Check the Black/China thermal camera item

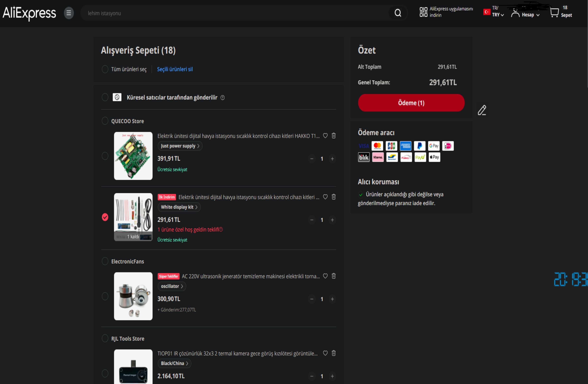(x=105, y=373)
